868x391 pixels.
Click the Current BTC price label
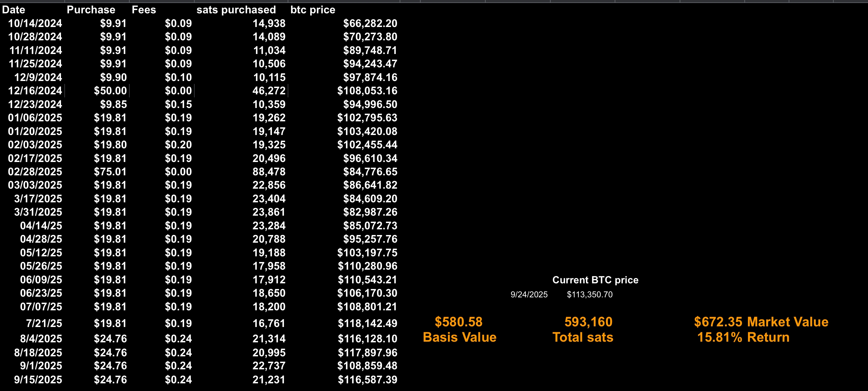coord(595,280)
